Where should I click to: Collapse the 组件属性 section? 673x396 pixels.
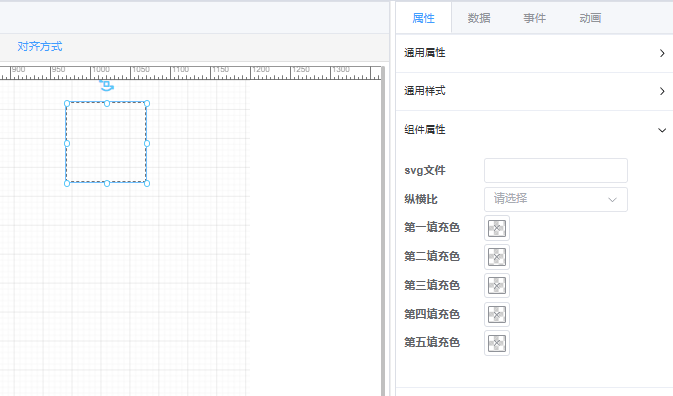point(534,130)
